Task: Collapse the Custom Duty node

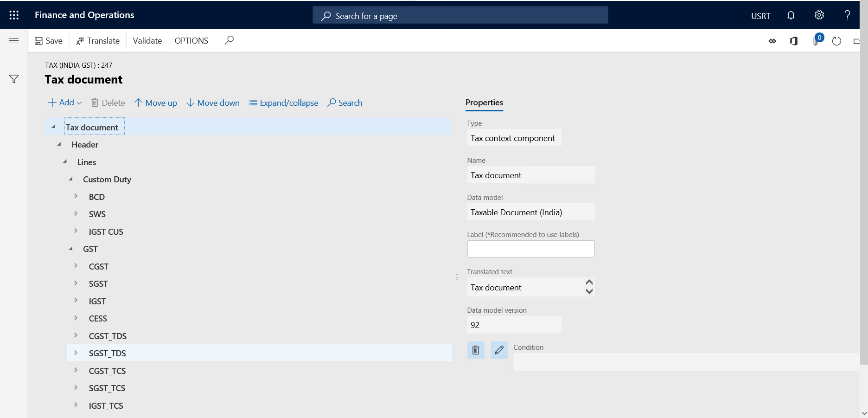Action: pos(70,179)
